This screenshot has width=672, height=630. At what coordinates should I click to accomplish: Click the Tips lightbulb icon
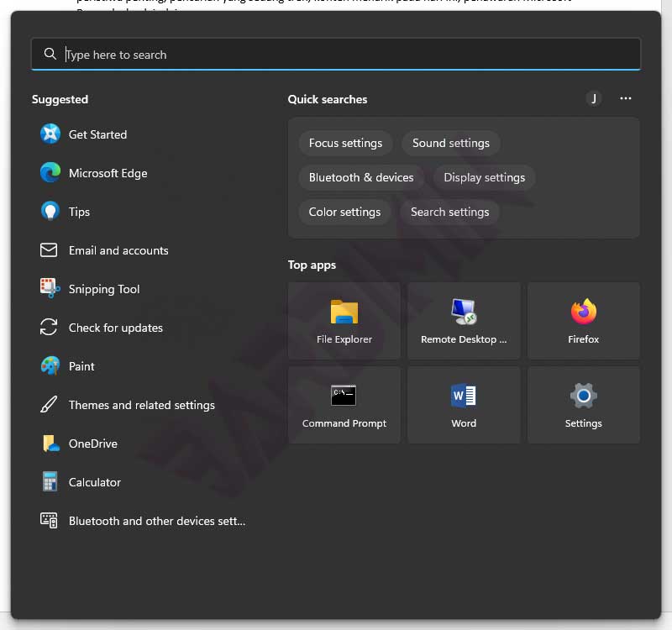(x=50, y=212)
